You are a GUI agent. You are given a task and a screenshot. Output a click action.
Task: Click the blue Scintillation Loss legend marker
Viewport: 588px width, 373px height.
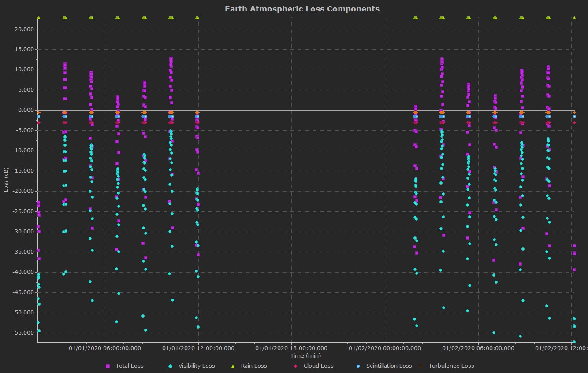[358, 366]
